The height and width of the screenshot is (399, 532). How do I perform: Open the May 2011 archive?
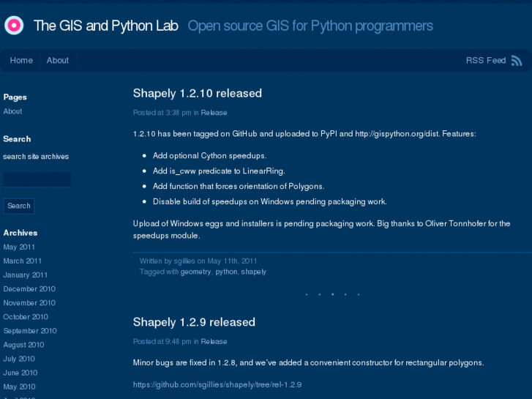pyautogui.click(x=19, y=247)
